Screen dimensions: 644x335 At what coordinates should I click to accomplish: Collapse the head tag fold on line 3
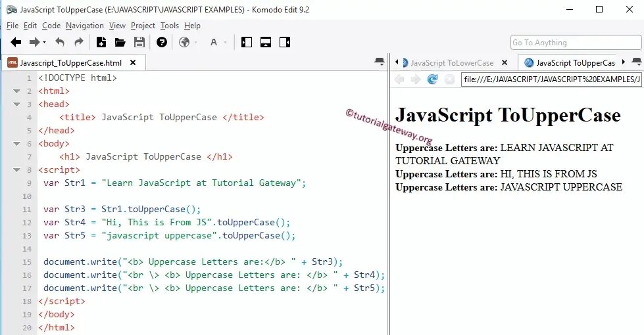[16, 104]
